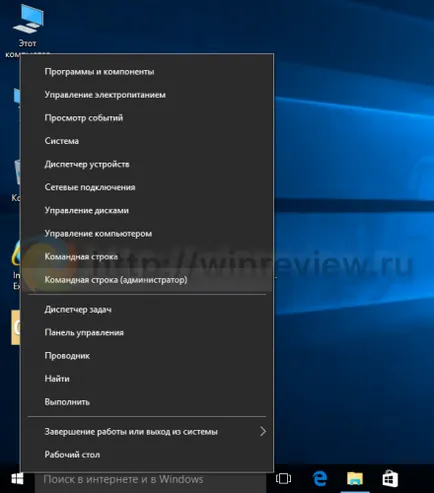Click the taskbar search box
434x493 pixels.
150,480
